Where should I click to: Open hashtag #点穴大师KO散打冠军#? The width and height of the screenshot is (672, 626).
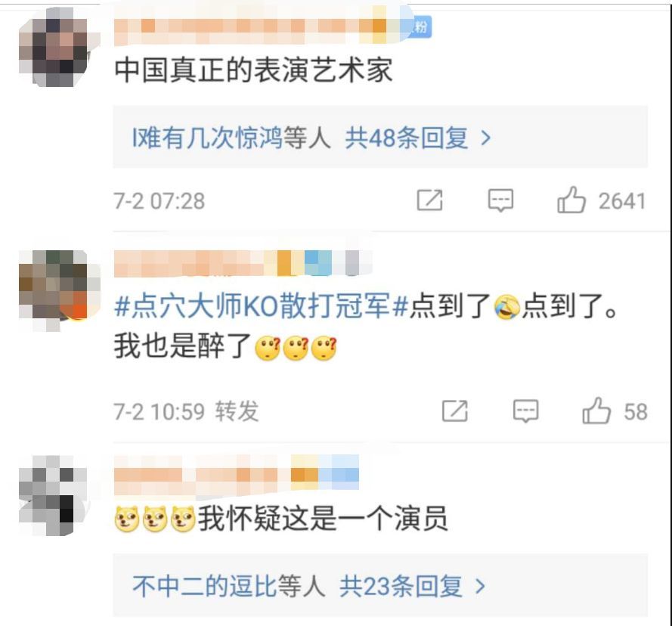pyautogui.click(x=261, y=305)
